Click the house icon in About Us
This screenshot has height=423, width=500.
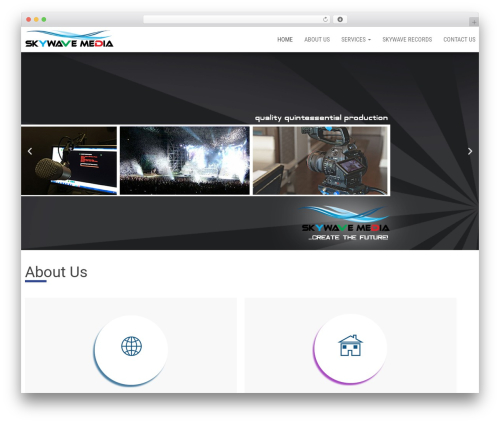point(350,345)
